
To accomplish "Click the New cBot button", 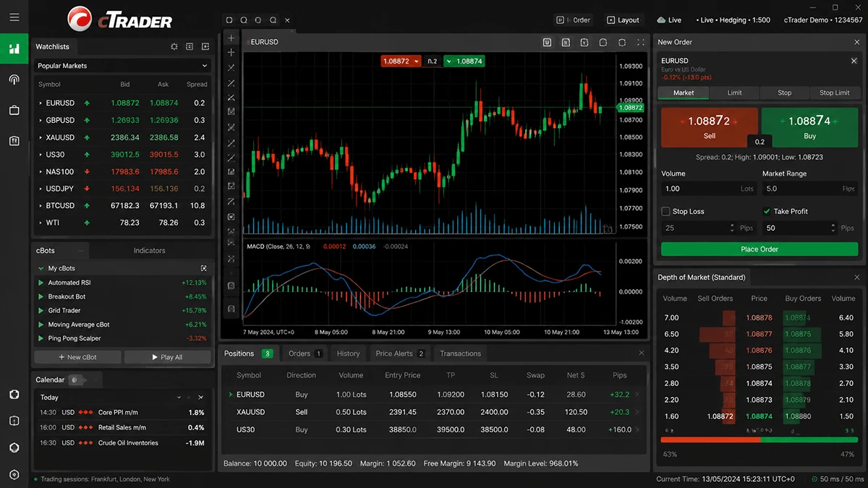I will (x=77, y=357).
